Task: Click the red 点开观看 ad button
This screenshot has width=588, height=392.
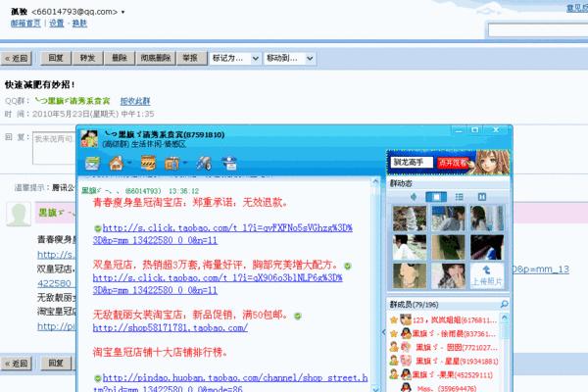Action: coord(453,163)
